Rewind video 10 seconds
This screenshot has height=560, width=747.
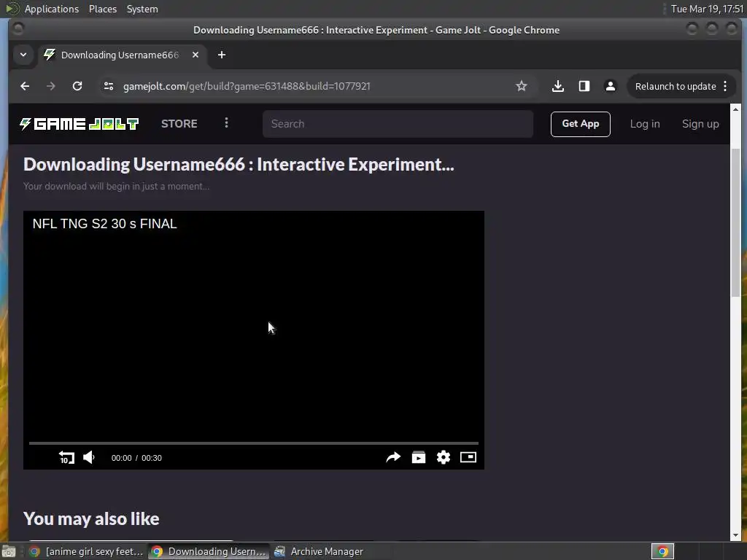click(66, 458)
